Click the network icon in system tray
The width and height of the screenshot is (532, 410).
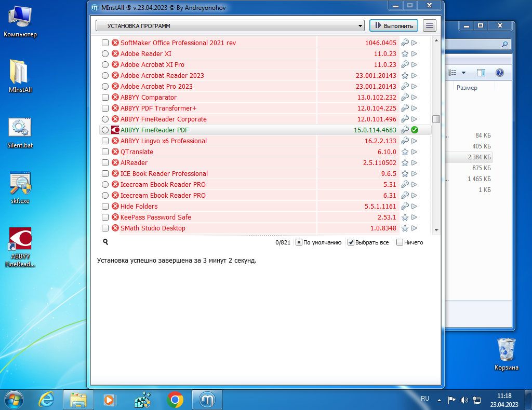[477, 400]
